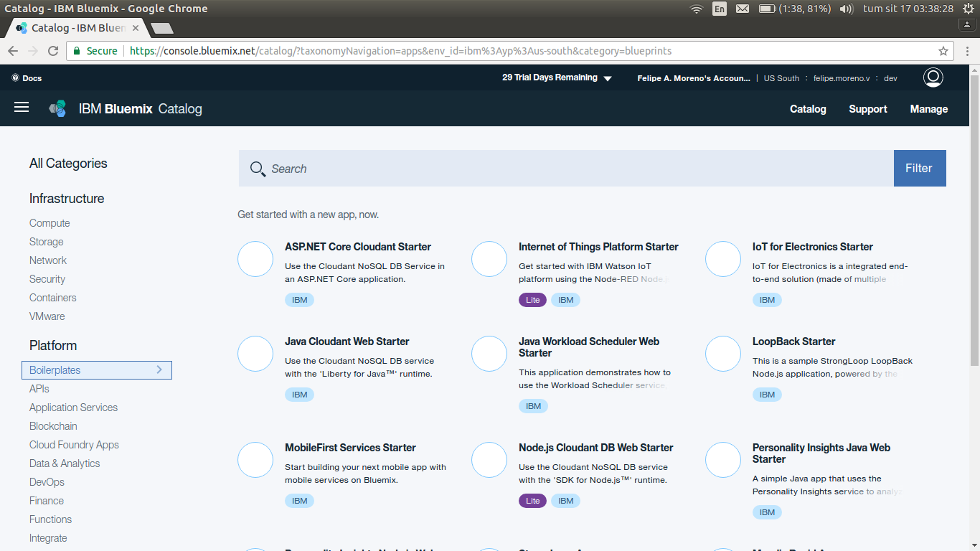Click the Node.js Cloudant DB Web Starter icon
980x551 pixels.
coord(489,460)
